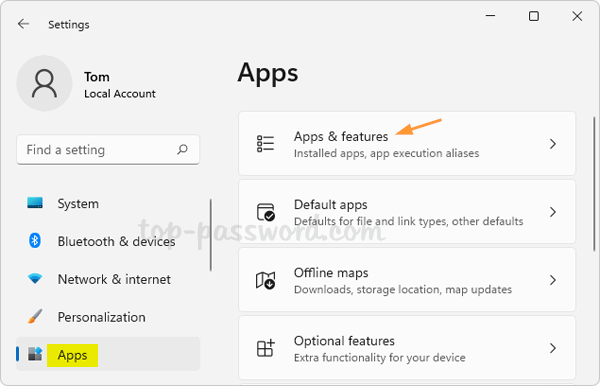Open System in the sidebar

click(108, 203)
